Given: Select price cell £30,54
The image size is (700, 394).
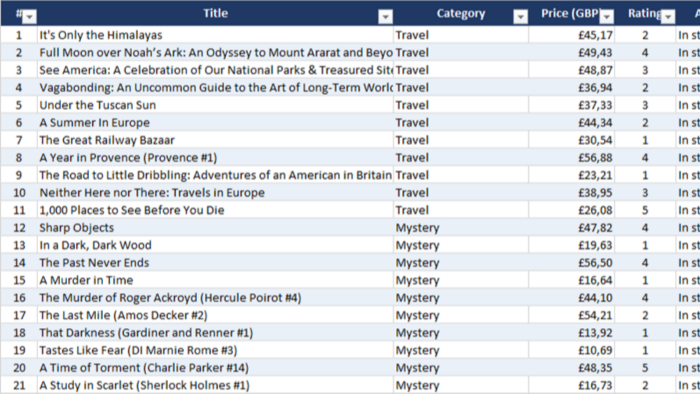Looking at the screenshot, I should coord(571,140).
